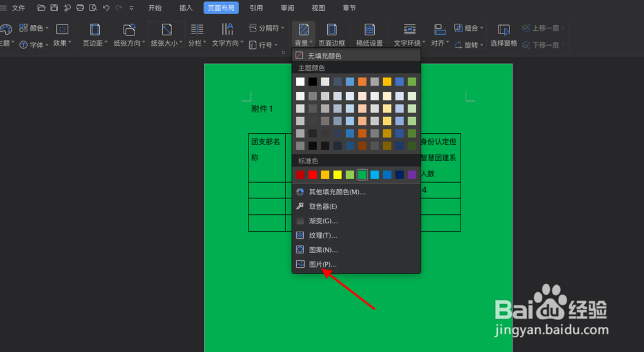This screenshot has width=644, height=352.
Task: Open the Page Margins (页边距) tool
Action: [95, 35]
